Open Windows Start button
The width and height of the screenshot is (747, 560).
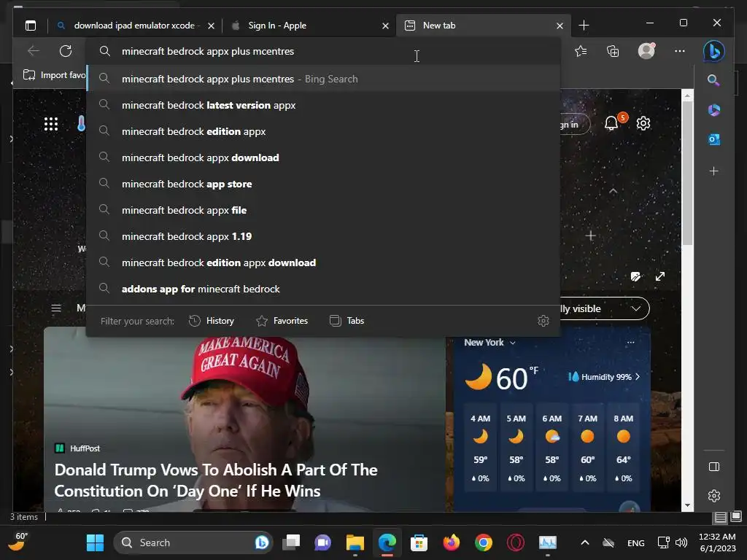[x=95, y=542]
